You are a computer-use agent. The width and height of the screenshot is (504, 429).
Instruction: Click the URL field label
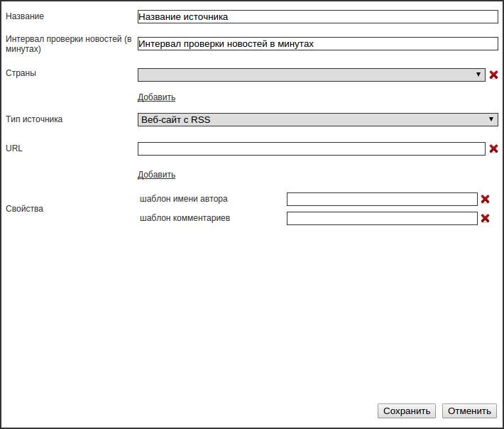[x=14, y=148]
